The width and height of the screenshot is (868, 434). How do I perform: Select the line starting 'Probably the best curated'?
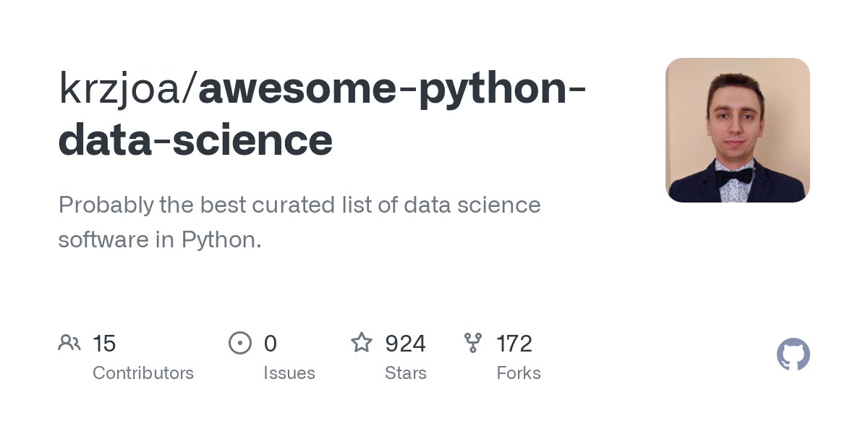point(299,205)
